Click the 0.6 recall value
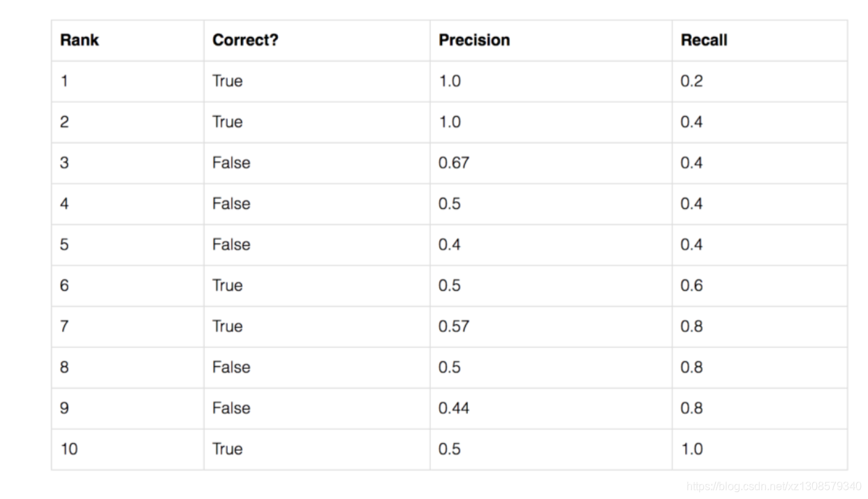 pos(691,286)
